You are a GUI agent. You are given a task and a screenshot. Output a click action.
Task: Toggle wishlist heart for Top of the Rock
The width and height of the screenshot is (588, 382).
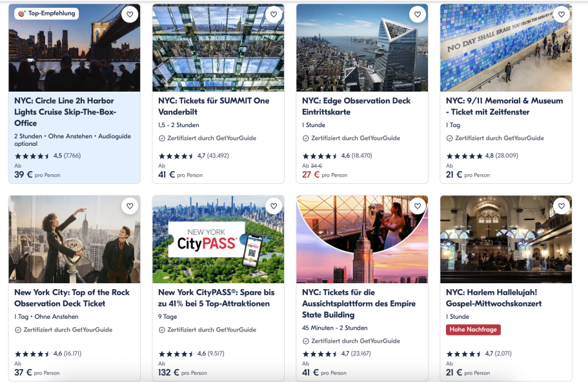(x=130, y=206)
